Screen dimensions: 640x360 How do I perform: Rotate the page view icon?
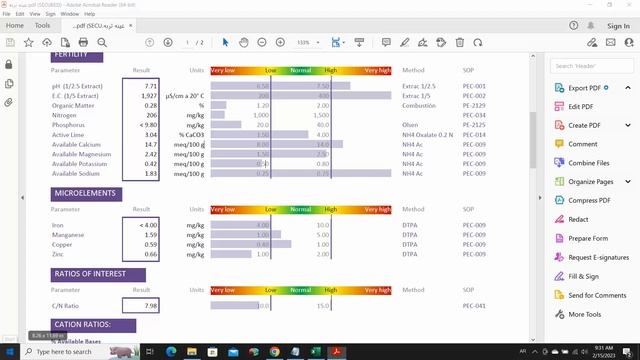pos(478,42)
